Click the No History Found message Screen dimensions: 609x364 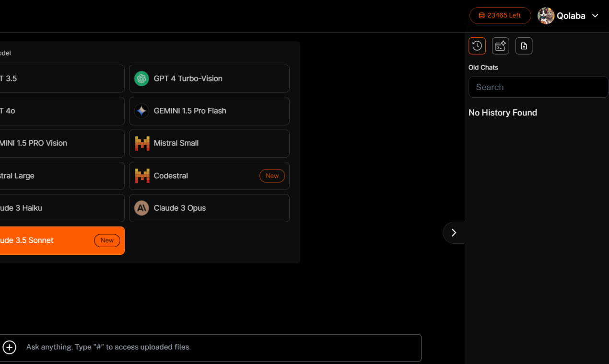503,113
